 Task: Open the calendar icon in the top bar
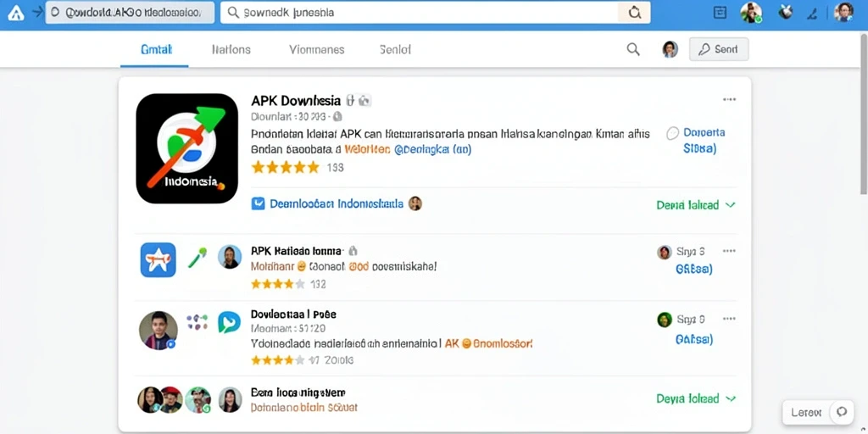(720, 12)
